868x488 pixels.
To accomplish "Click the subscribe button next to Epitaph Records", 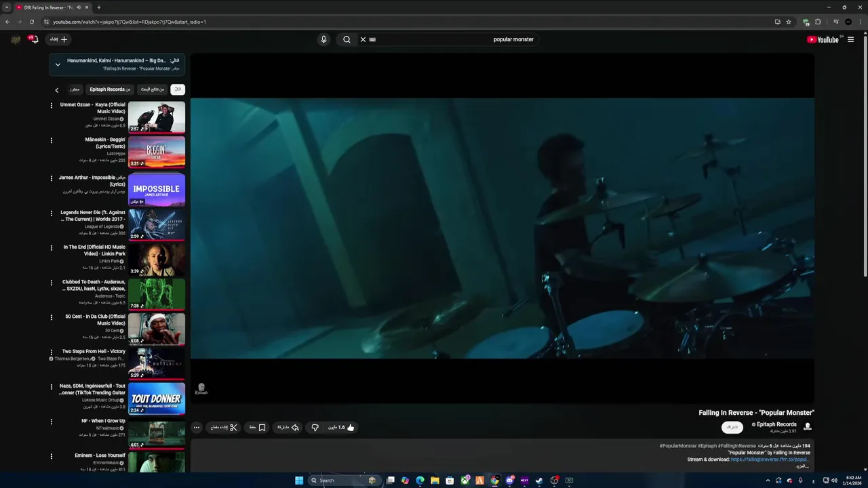I will point(732,427).
